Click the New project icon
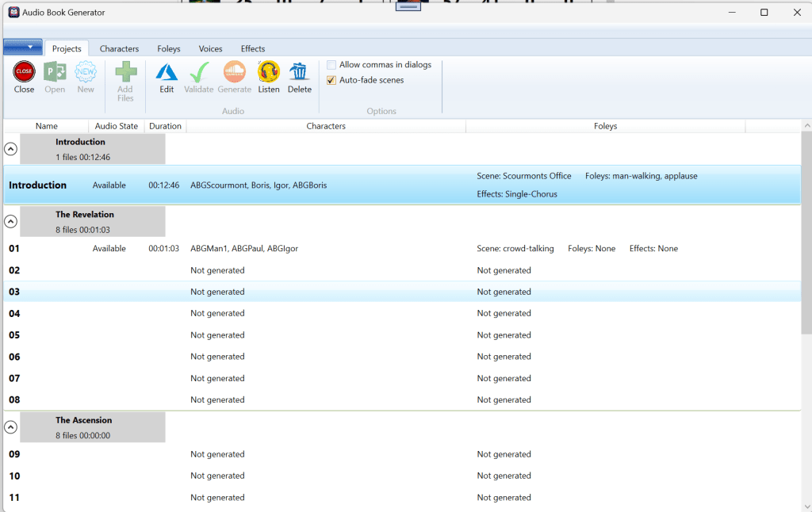812x512 pixels. (86, 72)
